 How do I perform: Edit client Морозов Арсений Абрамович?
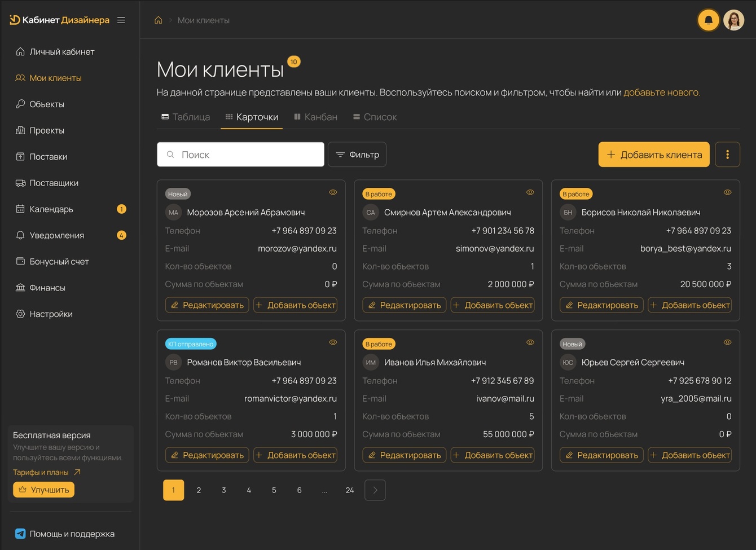tap(207, 305)
